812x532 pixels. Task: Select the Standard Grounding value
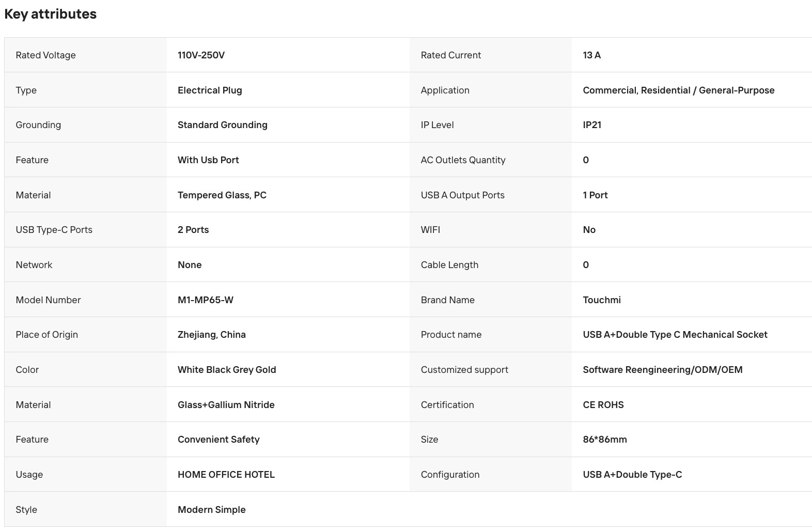click(222, 125)
